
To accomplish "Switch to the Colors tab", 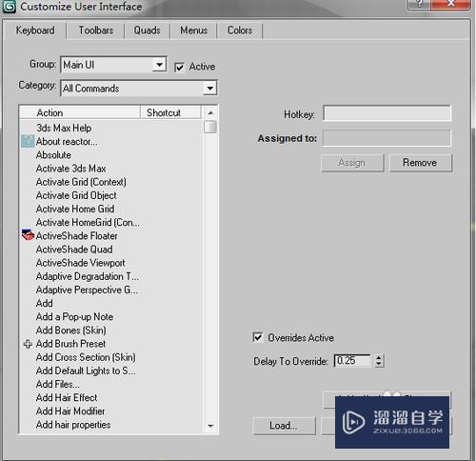I will (240, 30).
